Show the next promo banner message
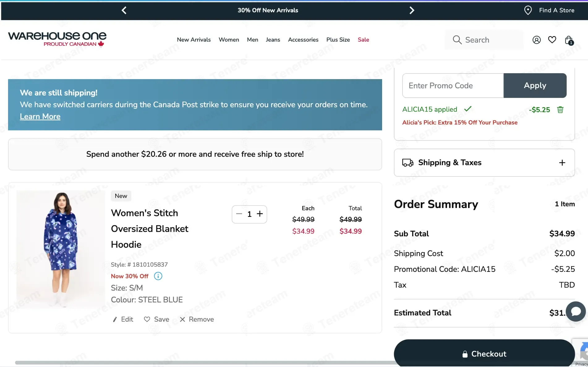The height and width of the screenshot is (367, 588). [x=411, y=10]
